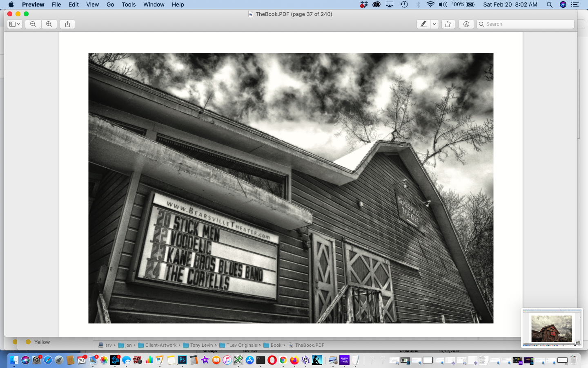Click TLev Originals folder in path bar
The image size is (588, 368).
point(238,345)
